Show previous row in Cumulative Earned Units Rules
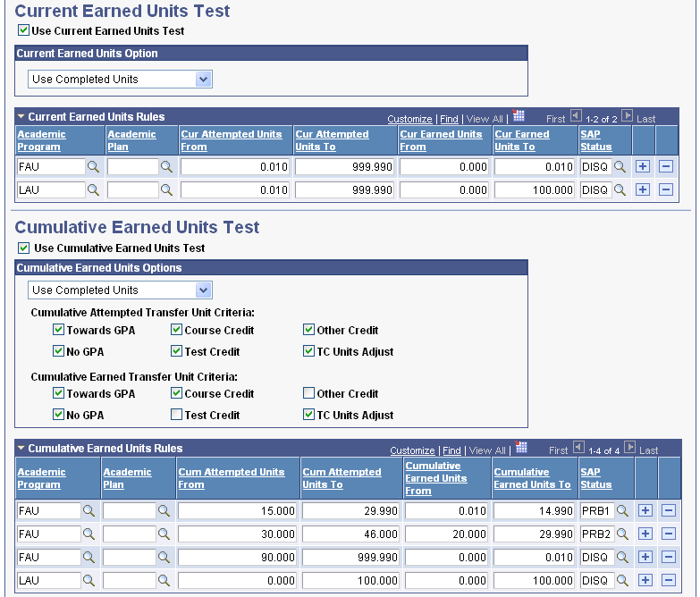Viewport: 700px width, 597px height. [578, 448]
